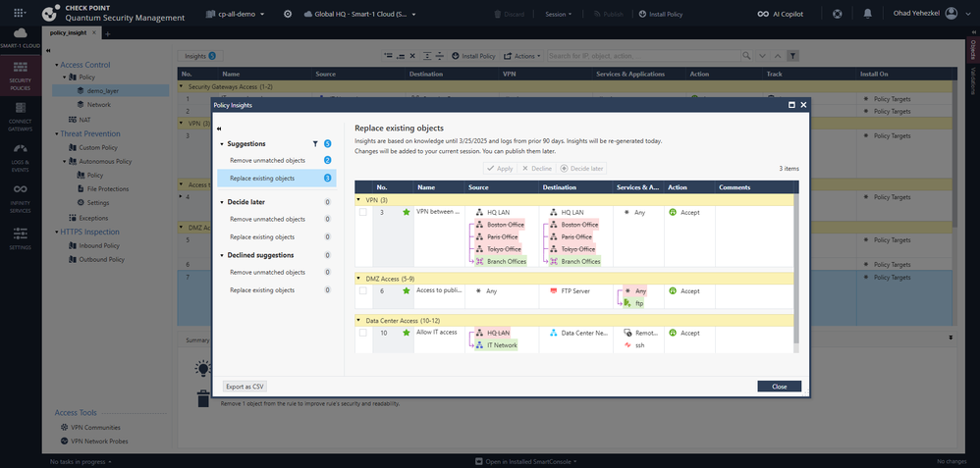Collapse the navigation tree panel
Screen dimensions: 980x468
[x=48, y=51]
